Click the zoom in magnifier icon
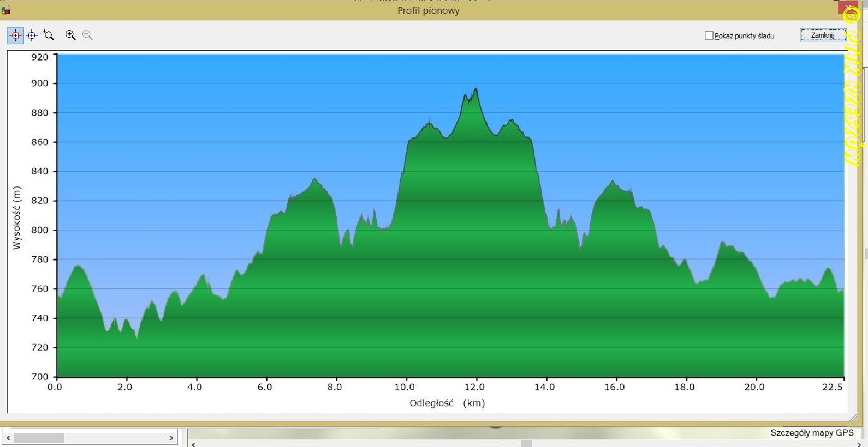 pyautogui.click(x=70, y=36)
